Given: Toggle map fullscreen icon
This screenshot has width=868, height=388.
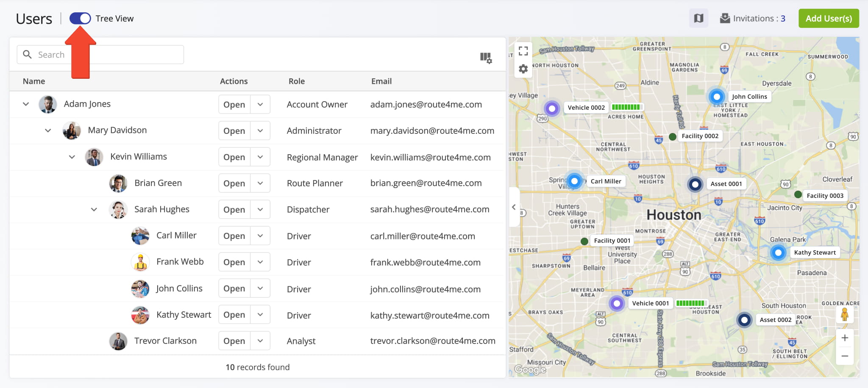Looking at the screenshot, I should coord(523,51).
